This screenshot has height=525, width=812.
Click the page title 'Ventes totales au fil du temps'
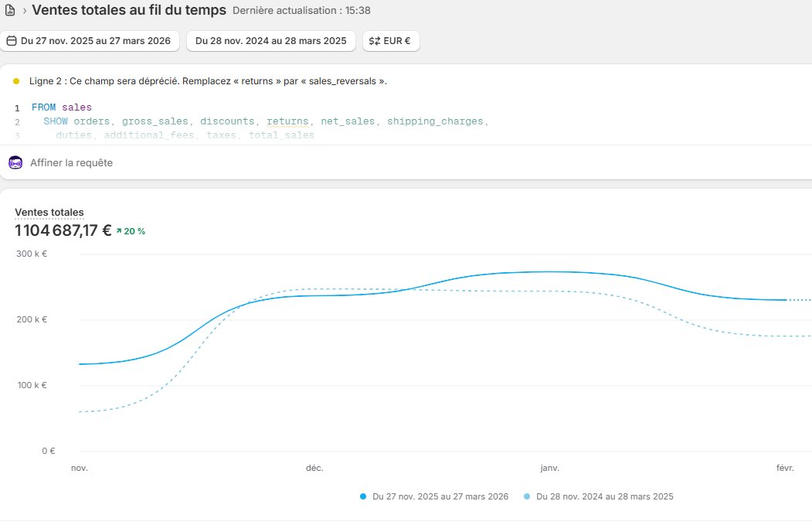click(x=129, y=10)
